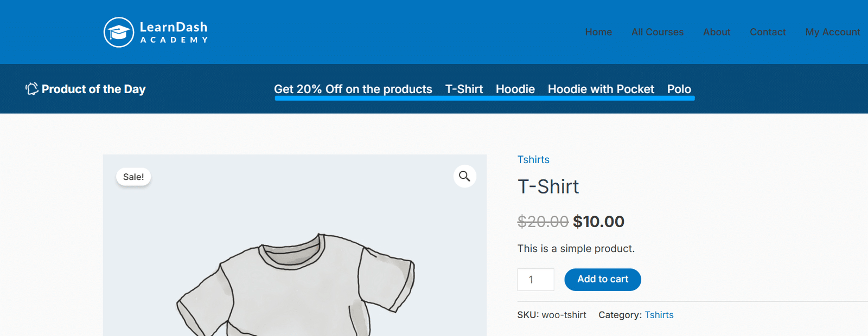Click the Tshirts category link near SKU
The image size is (868, 336).
tap(659, 315)
